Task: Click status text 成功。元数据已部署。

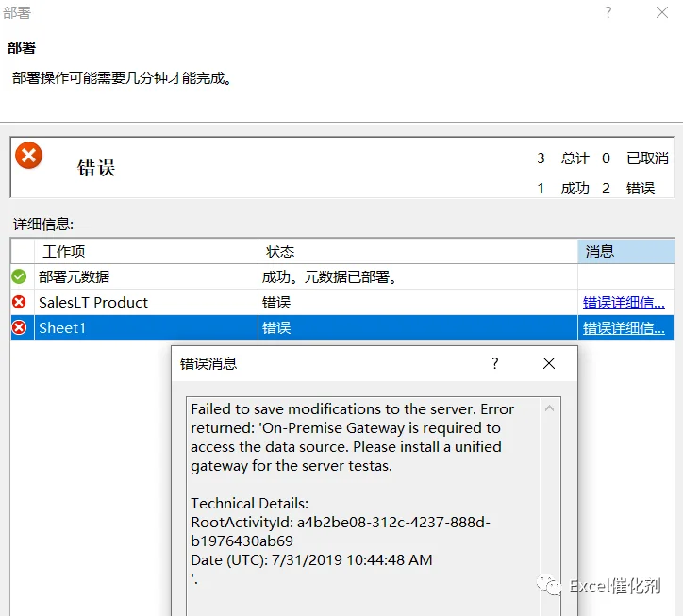Action: (330, 276)
